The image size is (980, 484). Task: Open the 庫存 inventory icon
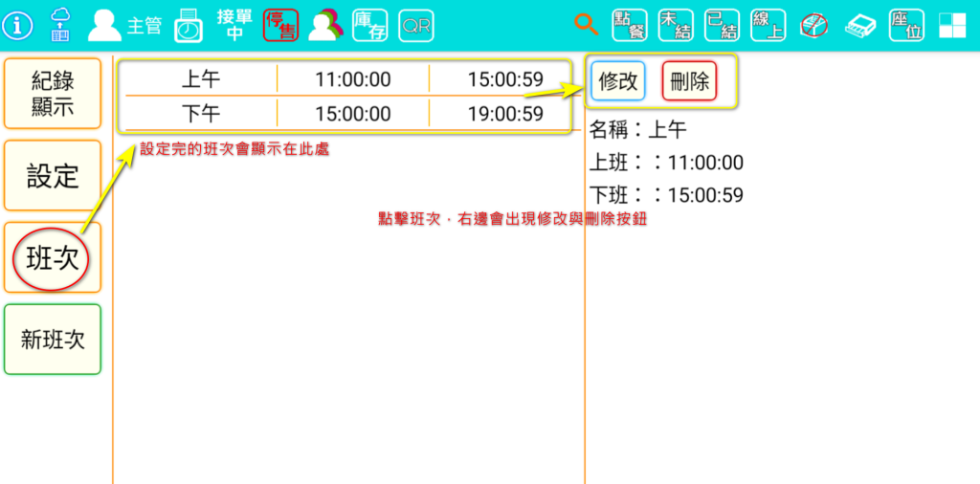(370, 26)
